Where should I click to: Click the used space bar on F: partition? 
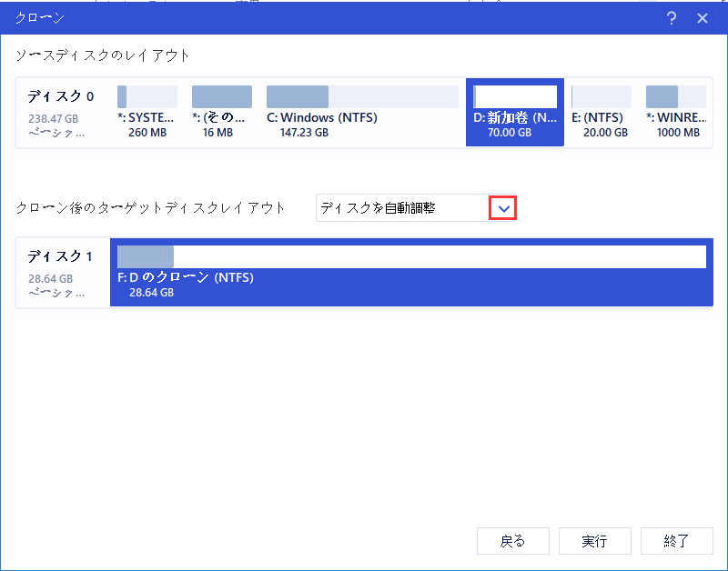146,255
